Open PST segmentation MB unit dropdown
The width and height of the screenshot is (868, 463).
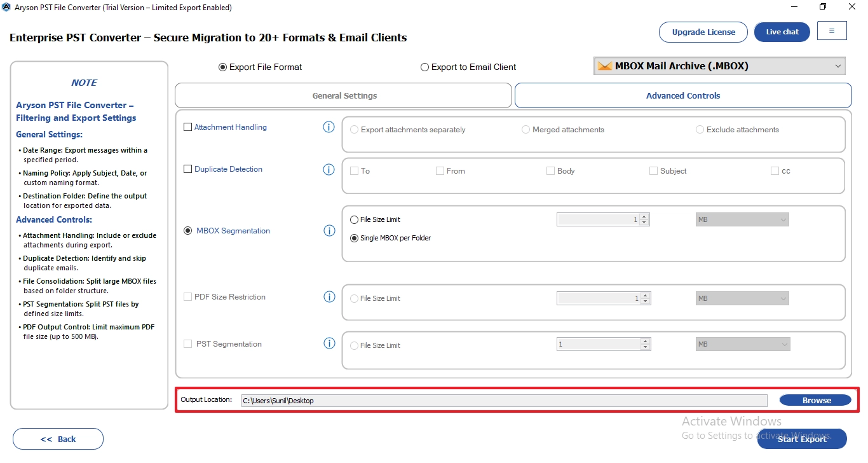click(x=742, y=344)
